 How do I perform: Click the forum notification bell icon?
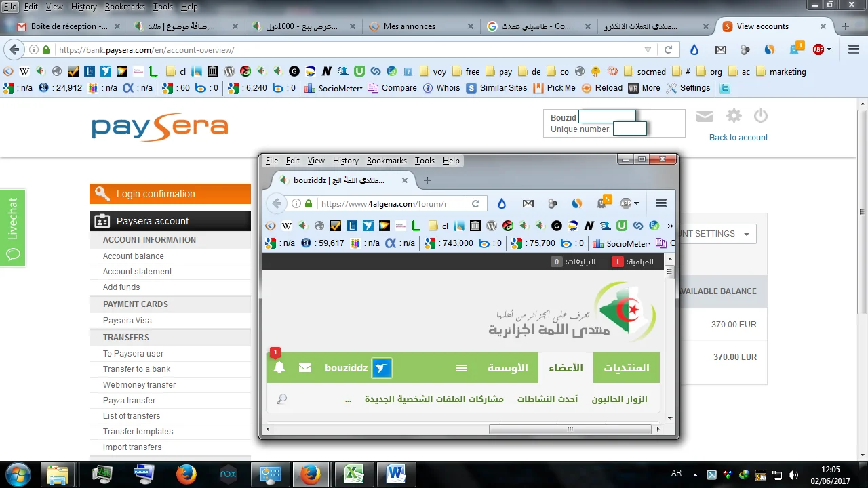[279, 368]
